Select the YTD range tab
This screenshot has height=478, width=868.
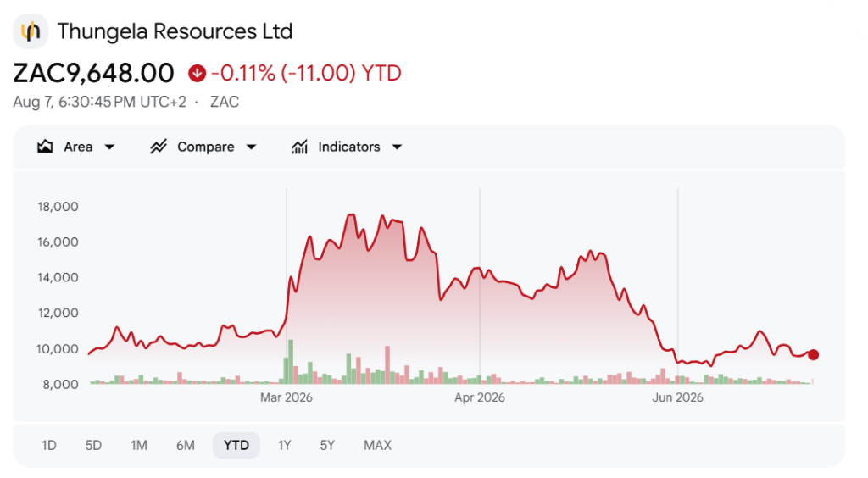point(236,445)
